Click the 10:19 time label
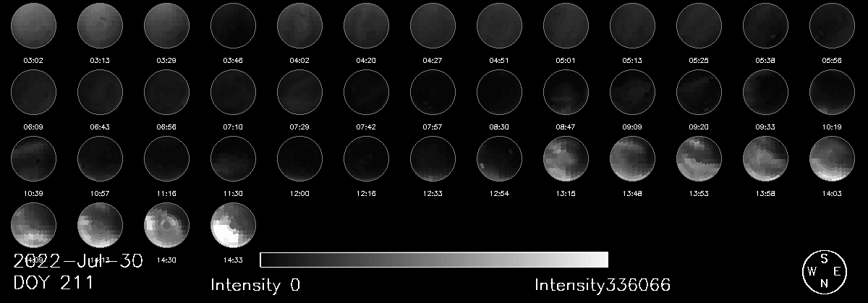 (x=832, y=127)
